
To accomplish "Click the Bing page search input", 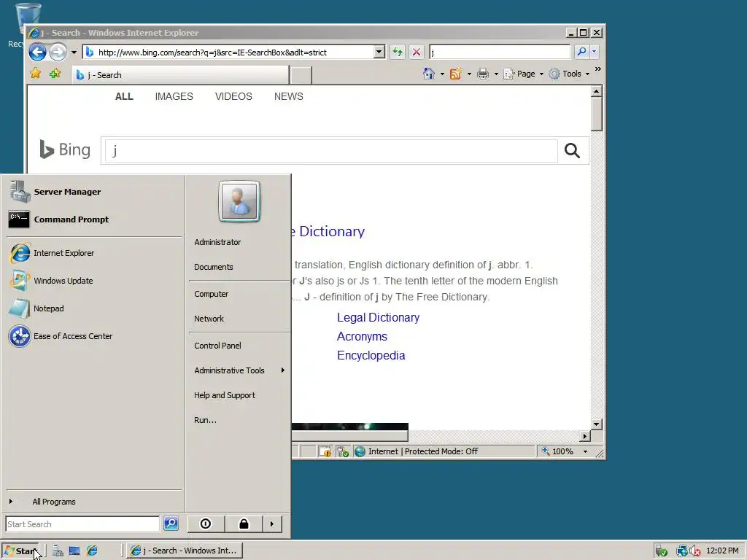I will pyautogui.click(x=331, y=150).
